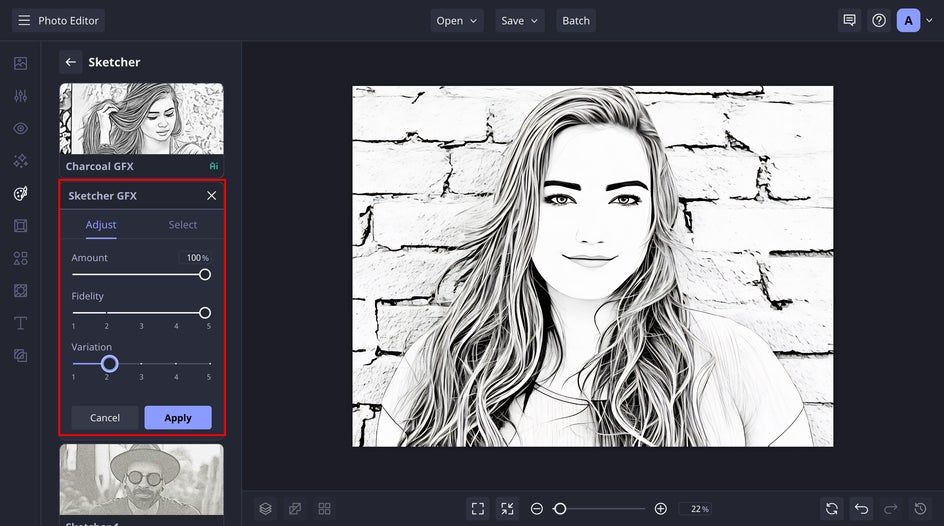
Task: Click the zoom slider handle
Action: point(560,509)
